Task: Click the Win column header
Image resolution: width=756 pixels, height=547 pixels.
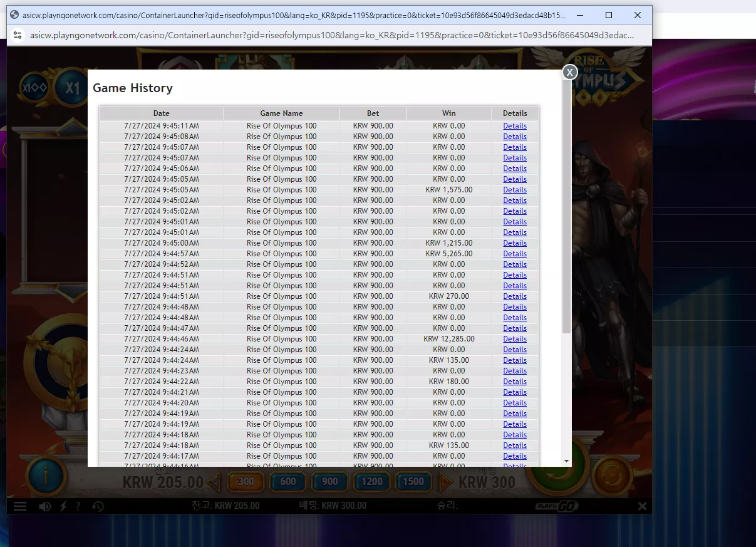Action: [x=449, y=113]
